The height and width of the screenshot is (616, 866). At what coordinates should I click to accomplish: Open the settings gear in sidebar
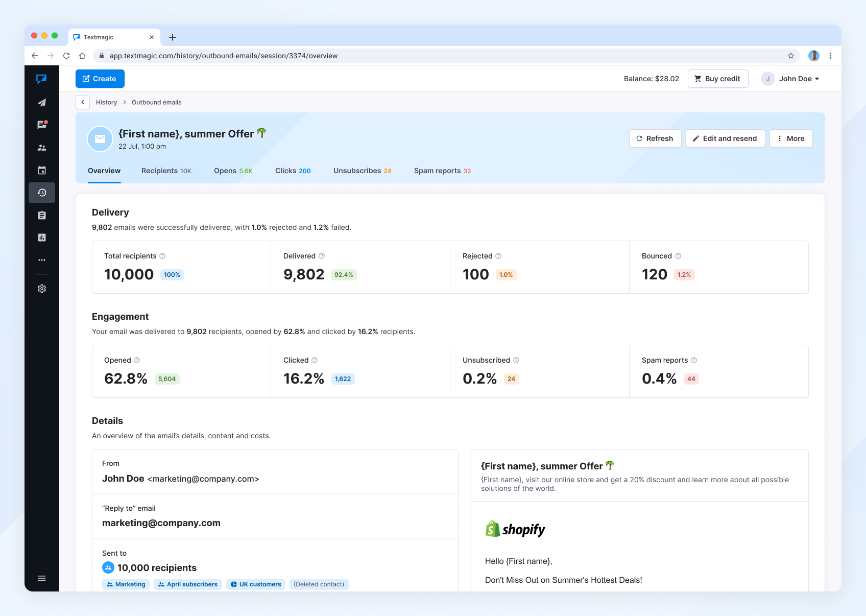coord(42,289)
